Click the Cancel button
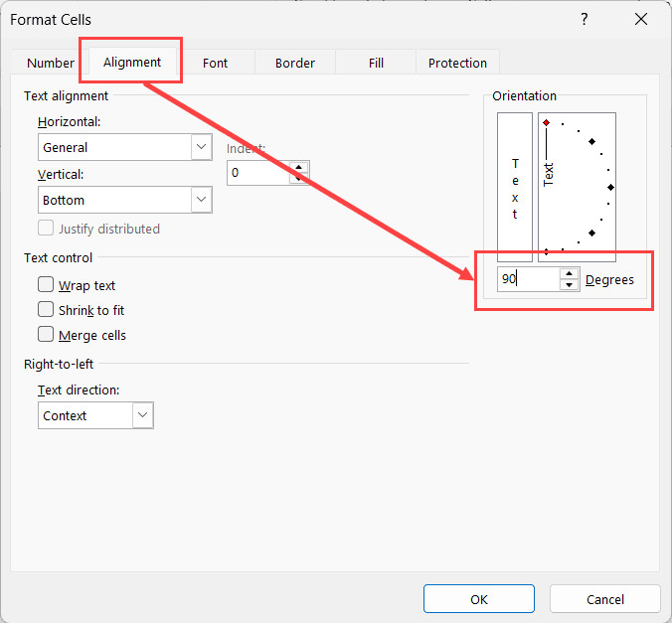 point(604,599)
